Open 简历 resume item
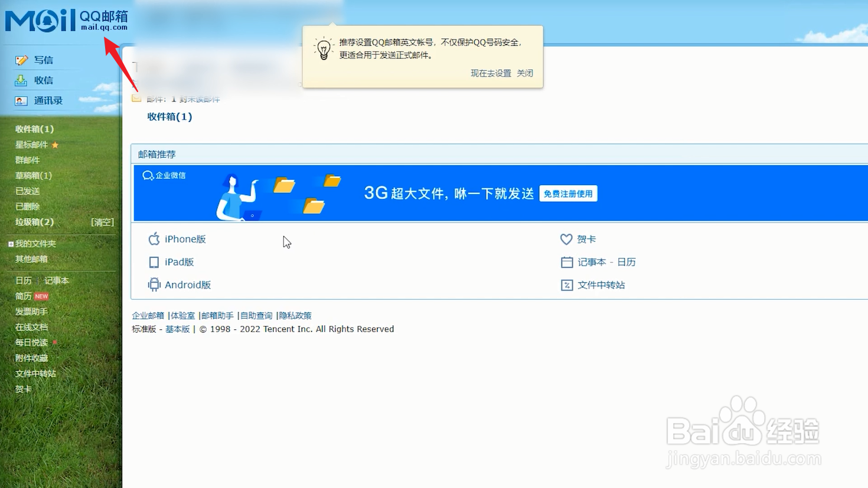 [x=24, y=296]
